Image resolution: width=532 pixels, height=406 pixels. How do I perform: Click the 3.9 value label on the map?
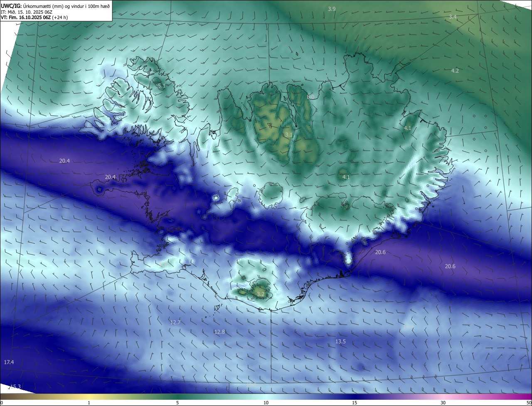coord(332,9)
